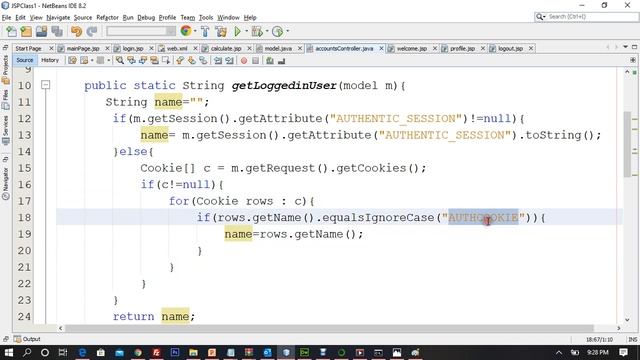This screenshot has height=360, width=640.
Task: Shift line left editor icon
Action: point(218,61)
